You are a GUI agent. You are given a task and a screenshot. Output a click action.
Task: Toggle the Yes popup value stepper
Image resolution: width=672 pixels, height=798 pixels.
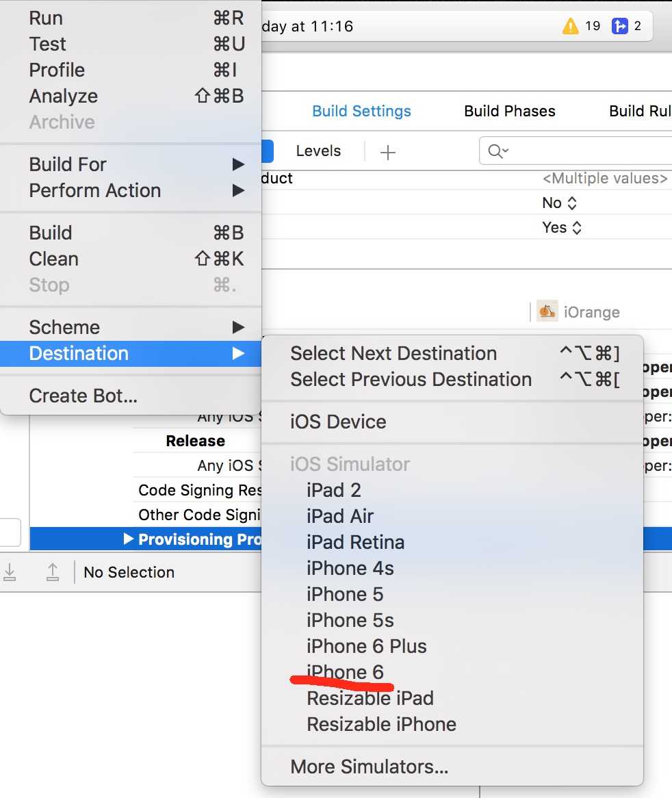point(577,228)
